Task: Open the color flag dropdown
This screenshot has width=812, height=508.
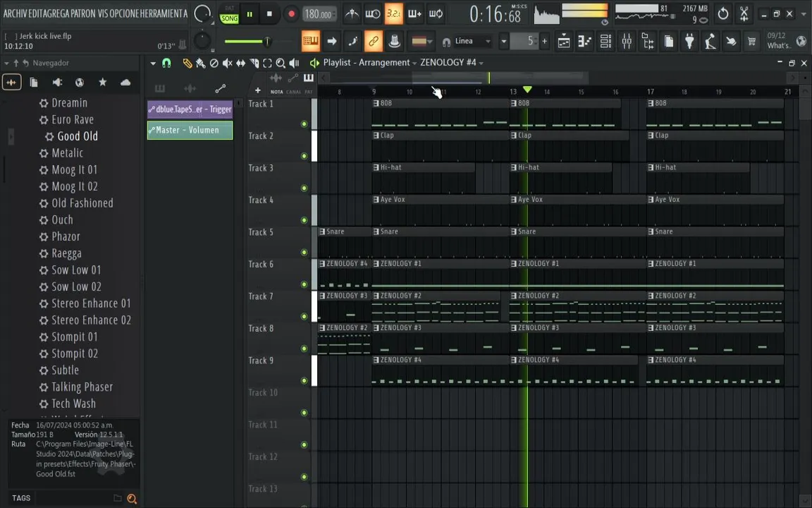Action: (x=422, y=41)
